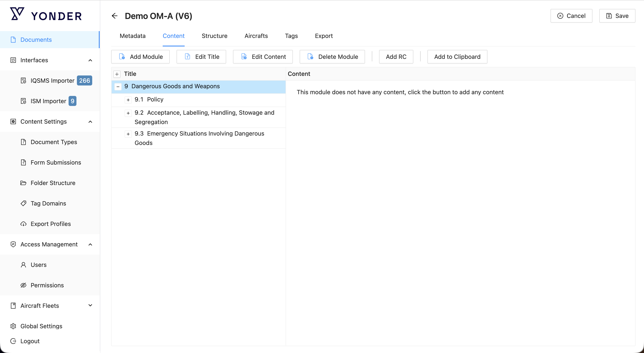Expand the 9.1 Policy module
This screenshot has height=353, width=644.
tap(128, 100)
